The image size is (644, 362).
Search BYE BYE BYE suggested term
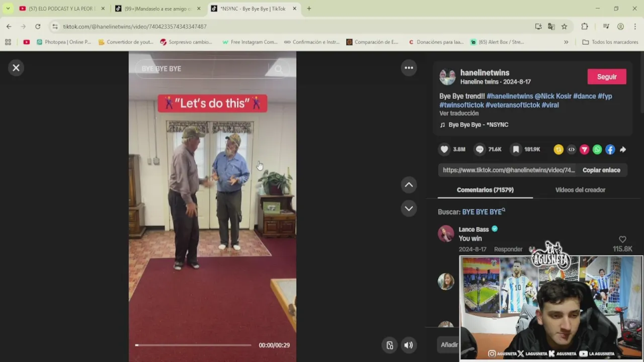point(484,212)
